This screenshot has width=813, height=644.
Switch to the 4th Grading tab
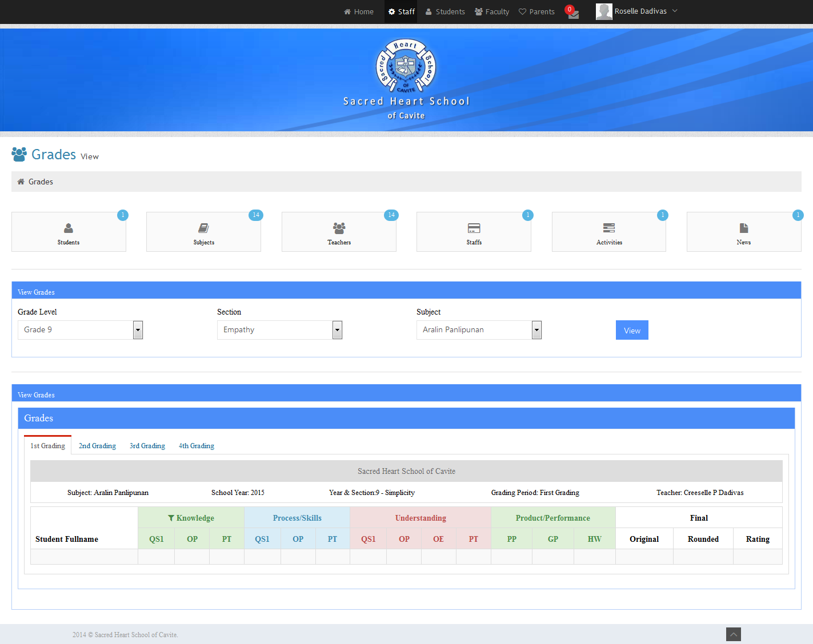pos(196,445)
